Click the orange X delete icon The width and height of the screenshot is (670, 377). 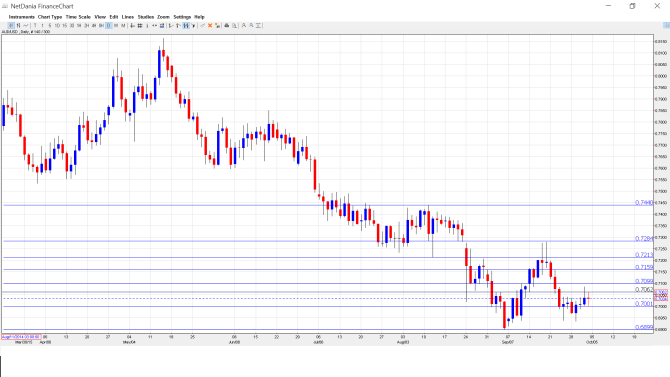pos(210,26)
